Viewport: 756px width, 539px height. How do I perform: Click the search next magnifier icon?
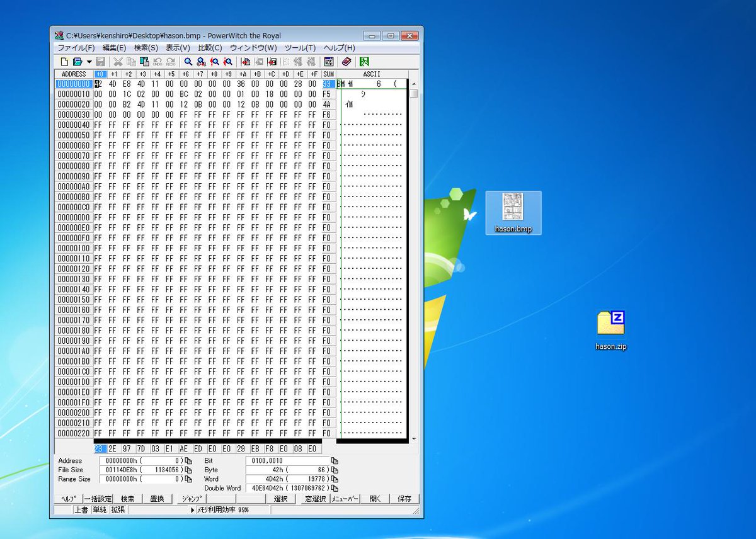tap(227, 62)
